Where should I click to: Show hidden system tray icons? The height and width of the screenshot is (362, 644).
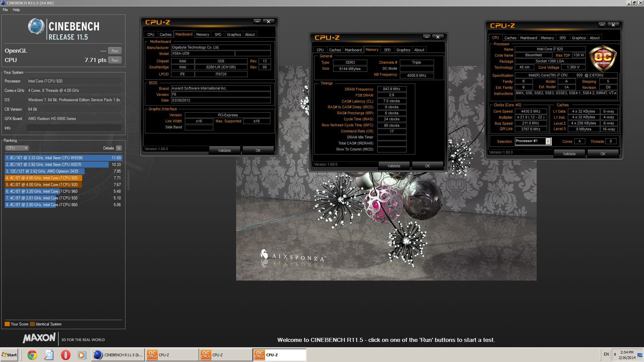pyautogui.click(x=615, y=354)
